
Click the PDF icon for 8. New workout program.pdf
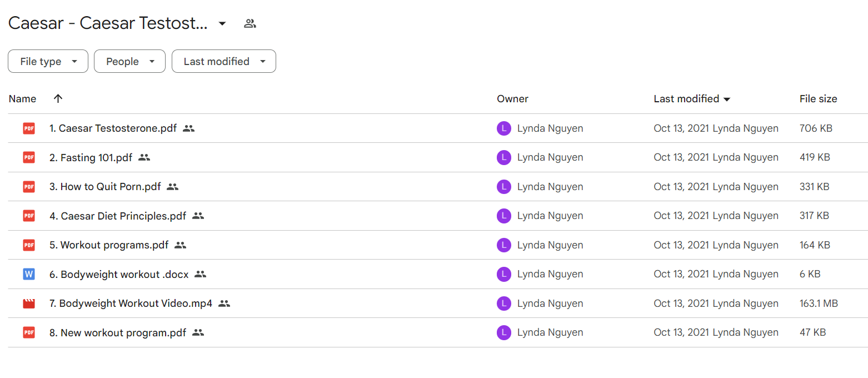[29, 332]
